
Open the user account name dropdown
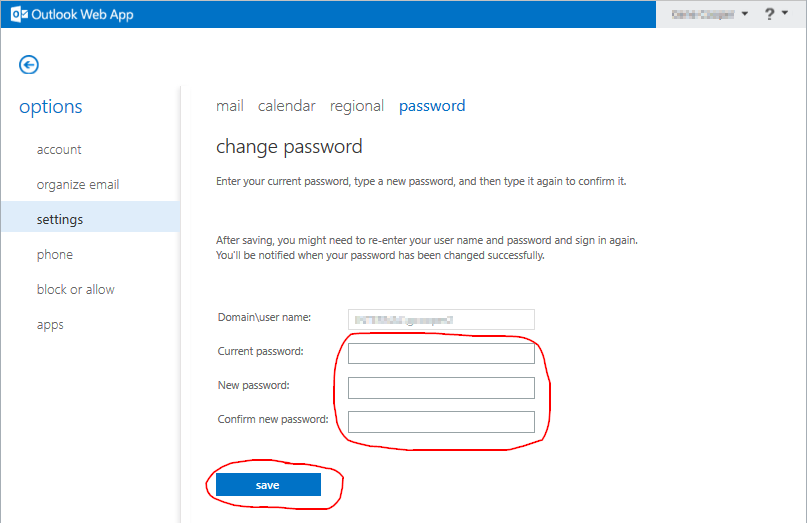pos(710,14)
